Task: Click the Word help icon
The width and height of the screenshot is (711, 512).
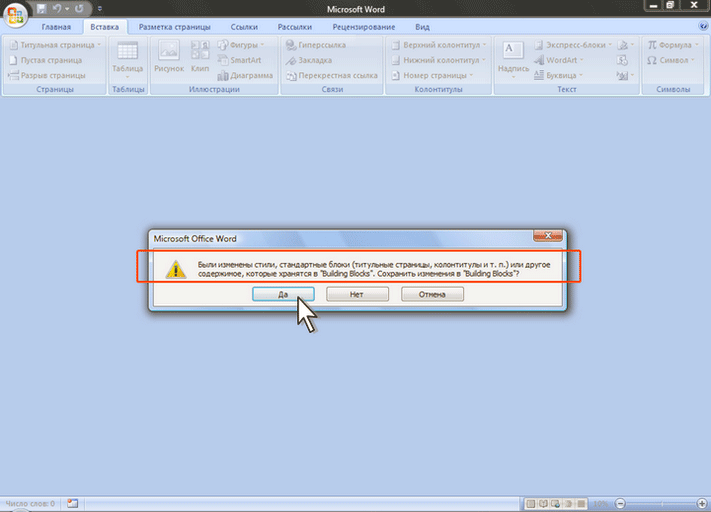Action: click(x=703, y=26)
